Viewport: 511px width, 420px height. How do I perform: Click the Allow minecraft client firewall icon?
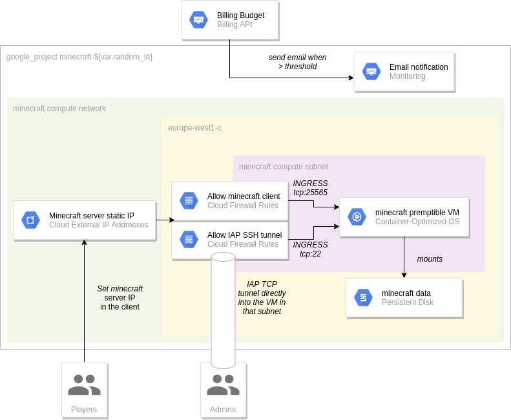[x=189, y=200]
